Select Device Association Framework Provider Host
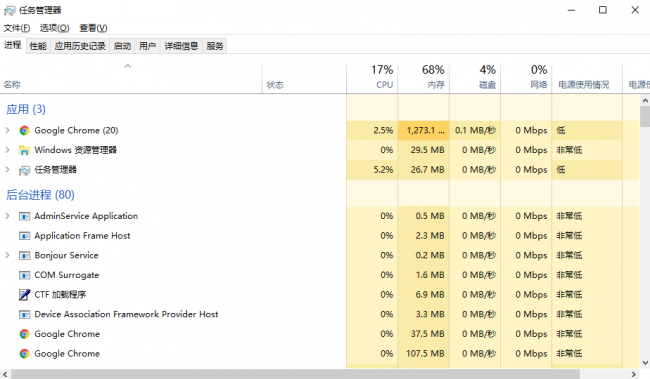 [126, 314]
